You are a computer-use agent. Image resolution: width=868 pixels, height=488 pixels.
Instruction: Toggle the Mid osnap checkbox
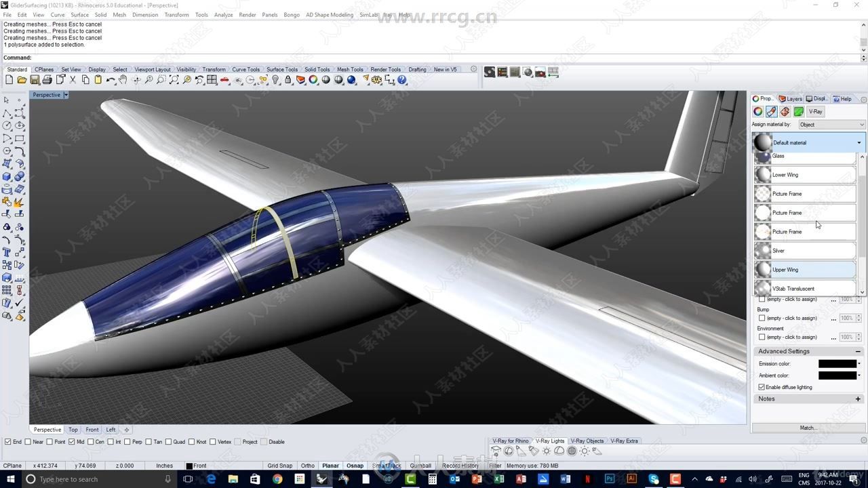pos(72,442)
